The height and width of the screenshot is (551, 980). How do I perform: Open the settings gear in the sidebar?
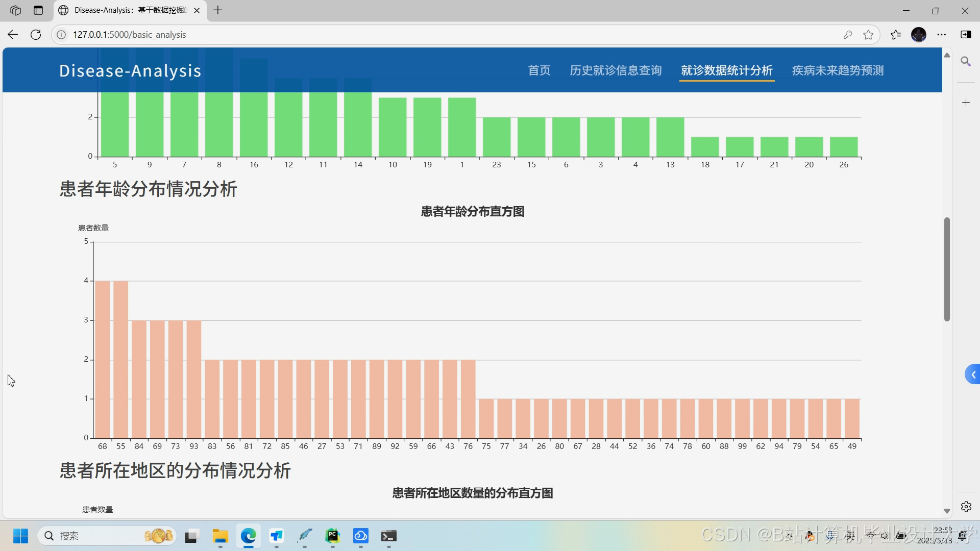pos(966,507)
